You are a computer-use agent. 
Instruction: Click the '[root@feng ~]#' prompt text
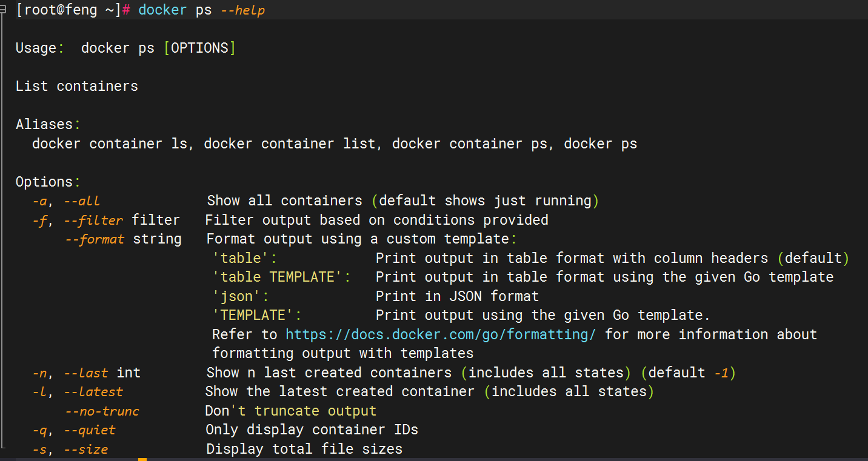point(73,10)
